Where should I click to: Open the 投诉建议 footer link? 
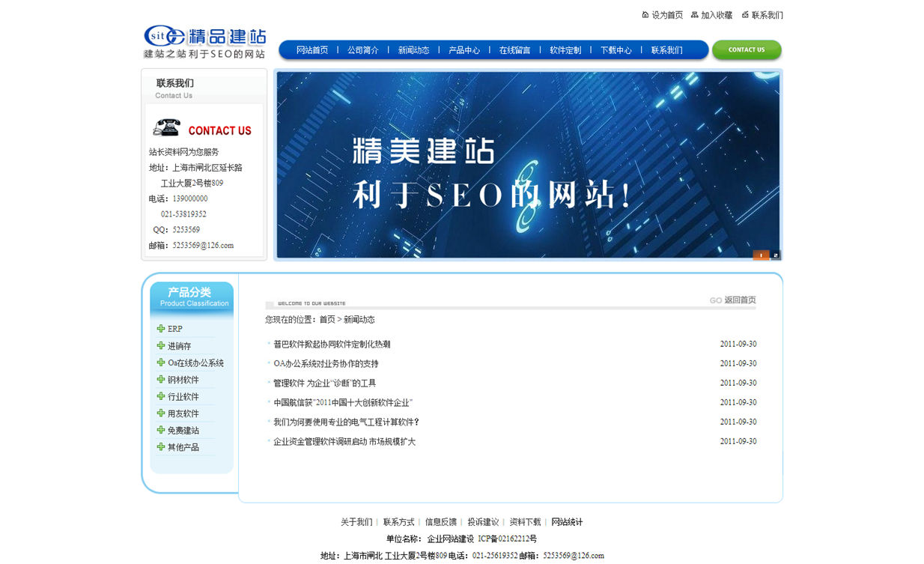(483, 522)
